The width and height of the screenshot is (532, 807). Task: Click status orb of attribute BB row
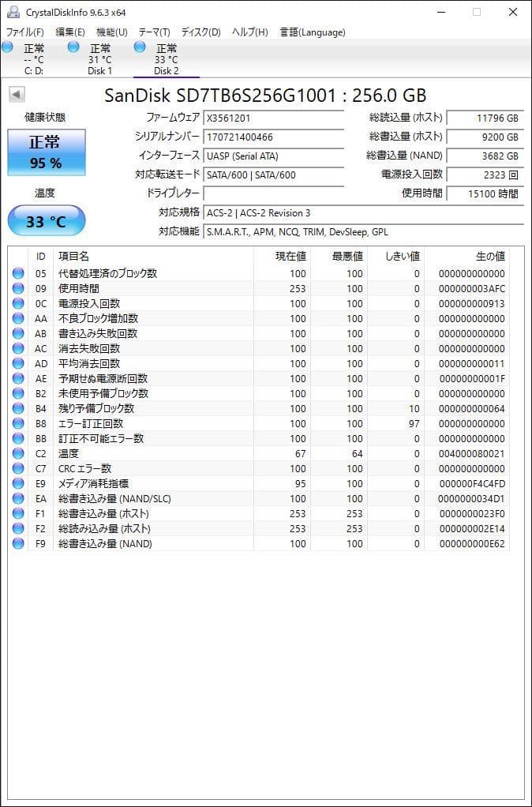click(x=18, y=438)
